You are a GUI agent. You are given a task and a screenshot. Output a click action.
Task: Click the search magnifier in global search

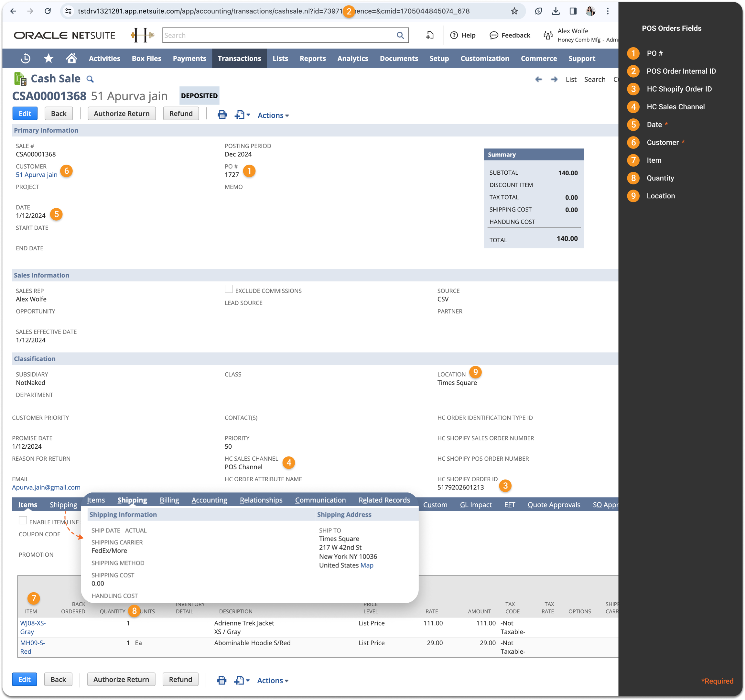pyautogui.click(x=400, y=35)
